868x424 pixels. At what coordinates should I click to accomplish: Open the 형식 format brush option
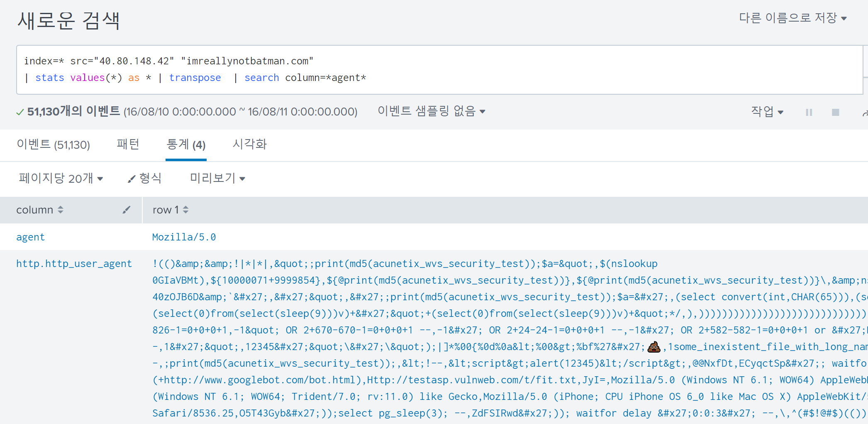click(144, 178)
